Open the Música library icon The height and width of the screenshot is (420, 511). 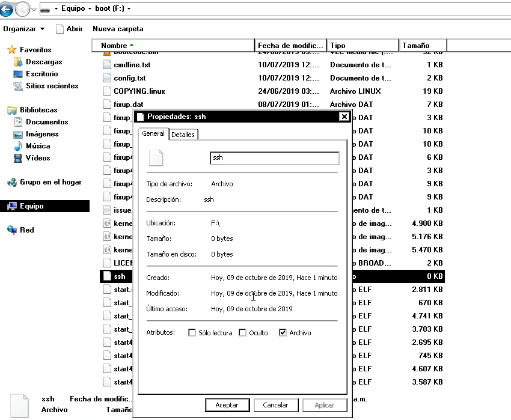(18, 146)
